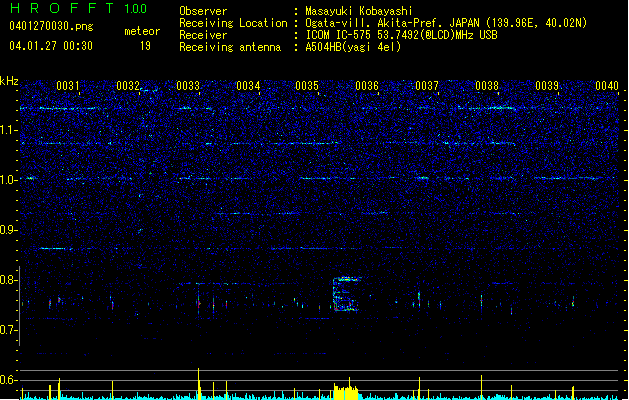Viewport: 629px width, 400px height.
Task: Click the 1.0 frequency axis label
Action: click(8, 180)
